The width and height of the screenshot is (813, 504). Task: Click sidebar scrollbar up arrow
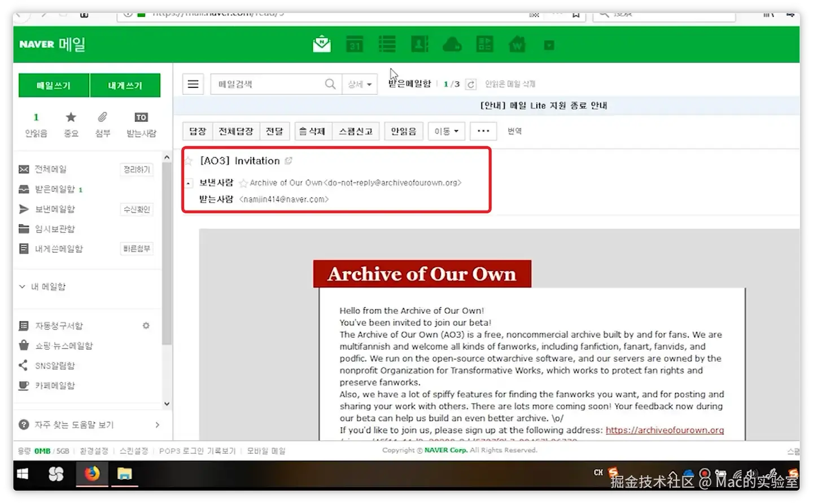click(x=167, y=157)
